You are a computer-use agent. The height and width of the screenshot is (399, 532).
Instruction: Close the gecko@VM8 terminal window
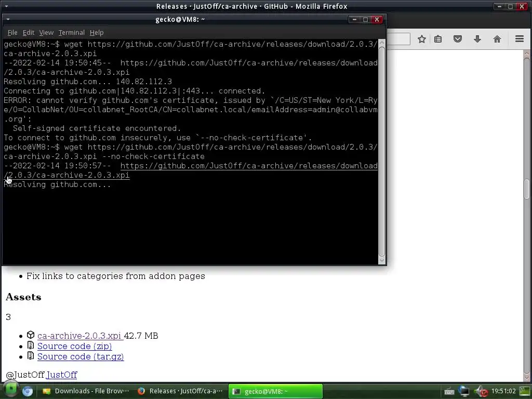pyautogui.click(x=377, y=19)
